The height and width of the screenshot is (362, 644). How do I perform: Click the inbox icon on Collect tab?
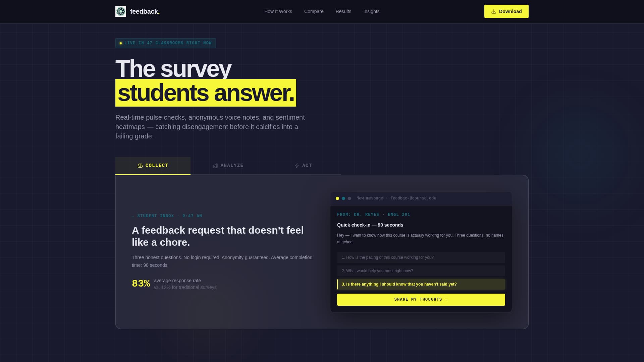(140, 166)
